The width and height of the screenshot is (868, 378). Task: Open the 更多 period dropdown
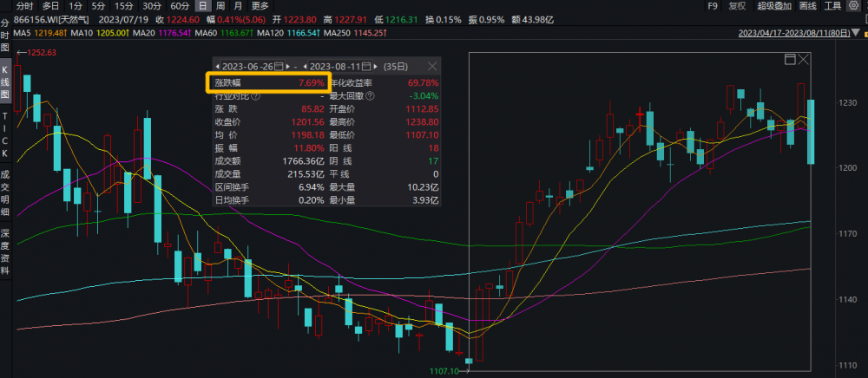260,6
